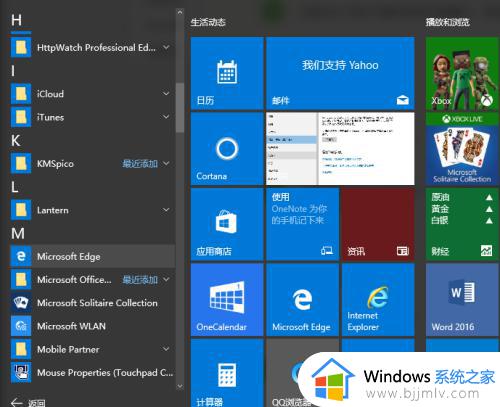
Task: Launch the Internet Explorer tile
Action: pos(378,300)
